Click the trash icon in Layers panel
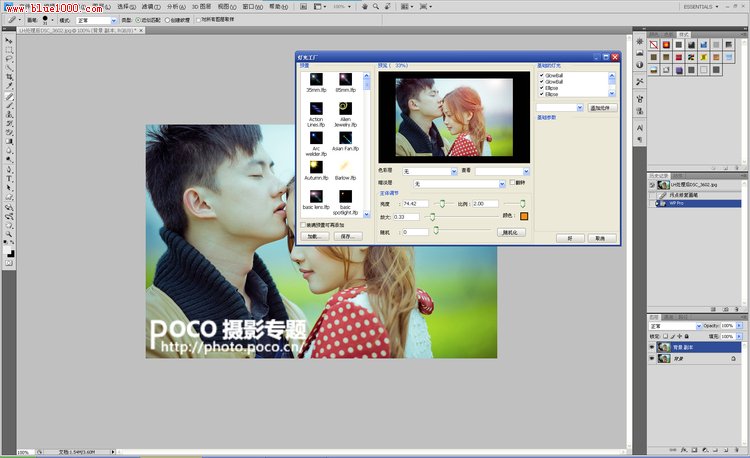The image size is (750, 458). (735, 450)
